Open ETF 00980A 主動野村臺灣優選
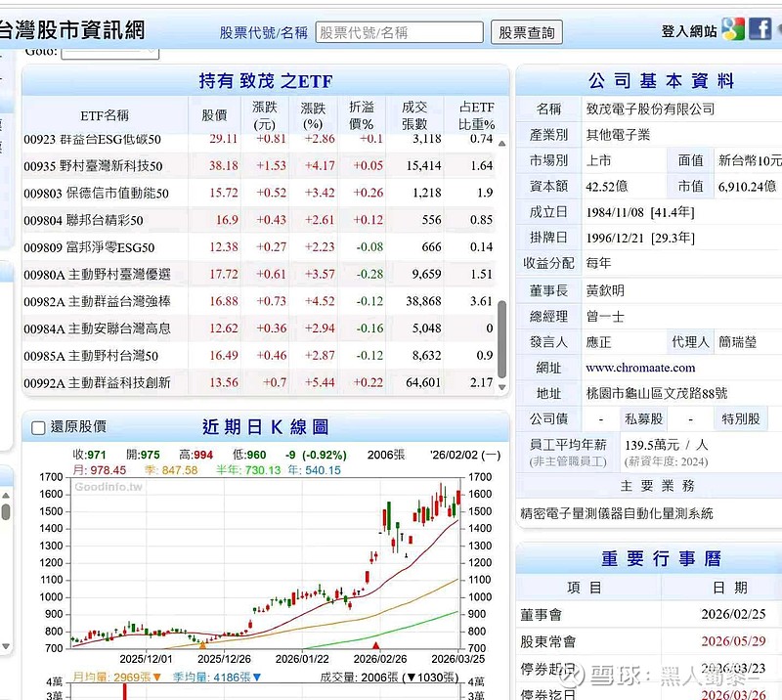This screenshot has width=782, height=700. click(97, 275)
